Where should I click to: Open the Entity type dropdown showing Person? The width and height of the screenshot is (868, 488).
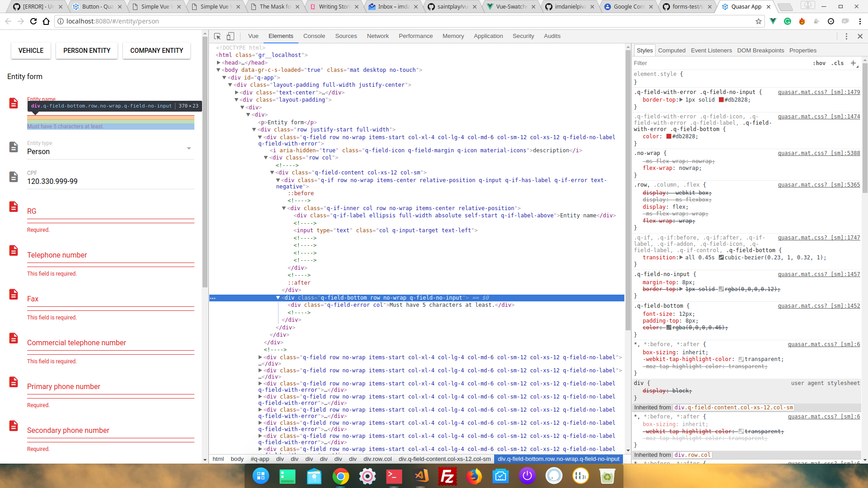coord(189,148)
